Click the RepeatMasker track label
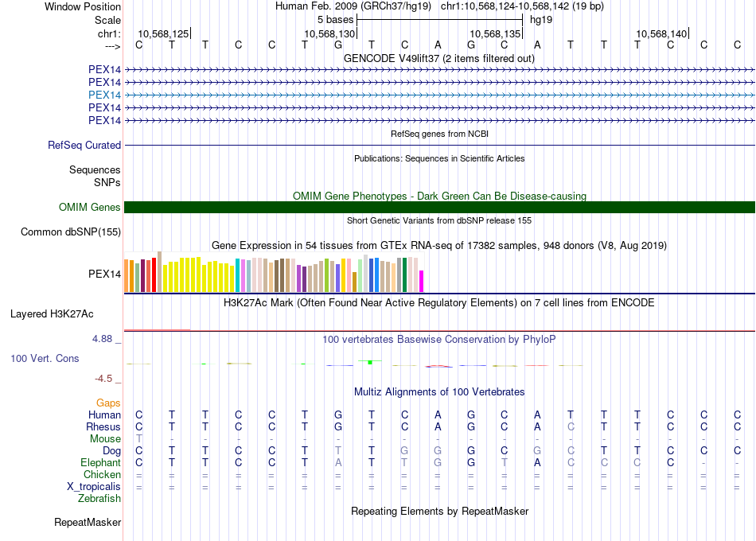This screenshot has width=756, height=541. pos(88,523)
